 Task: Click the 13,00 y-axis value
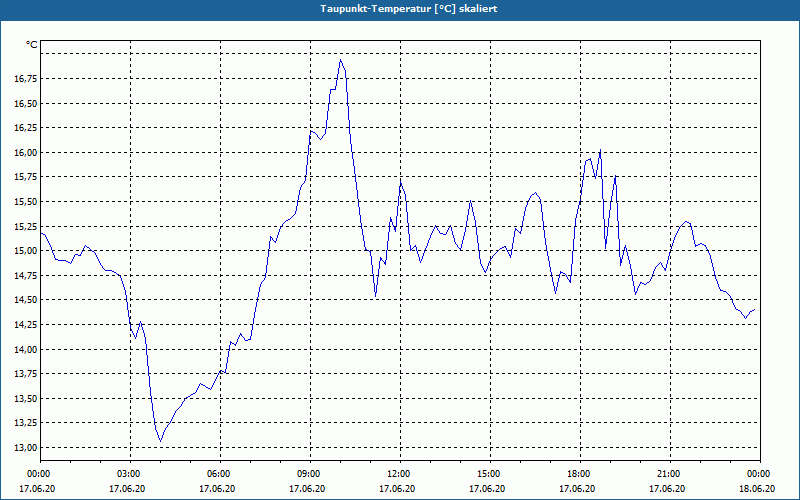pyautogui.click(x=24, y=447)
